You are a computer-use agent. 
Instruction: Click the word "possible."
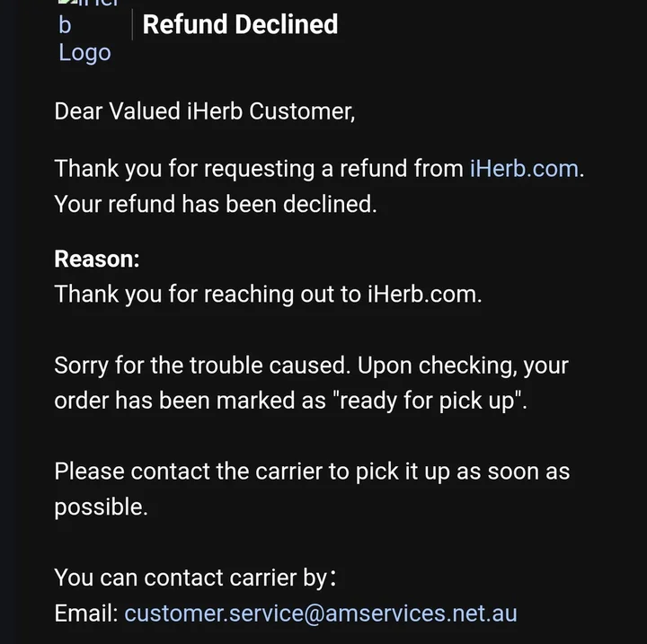[x=101, y=507]
